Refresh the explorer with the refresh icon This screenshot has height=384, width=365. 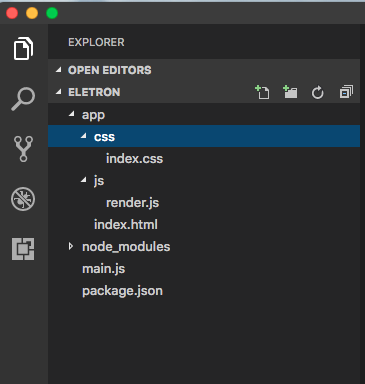tap(317, 92)
